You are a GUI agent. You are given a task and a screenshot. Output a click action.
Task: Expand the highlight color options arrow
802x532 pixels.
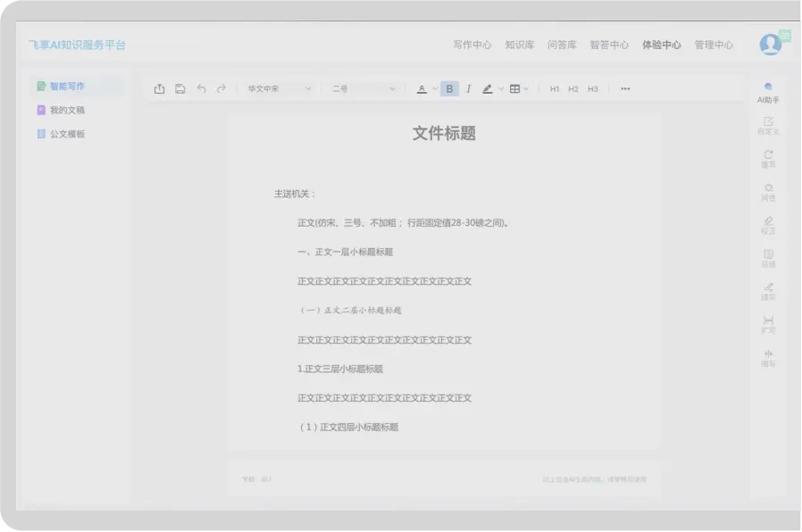(501, 89)
